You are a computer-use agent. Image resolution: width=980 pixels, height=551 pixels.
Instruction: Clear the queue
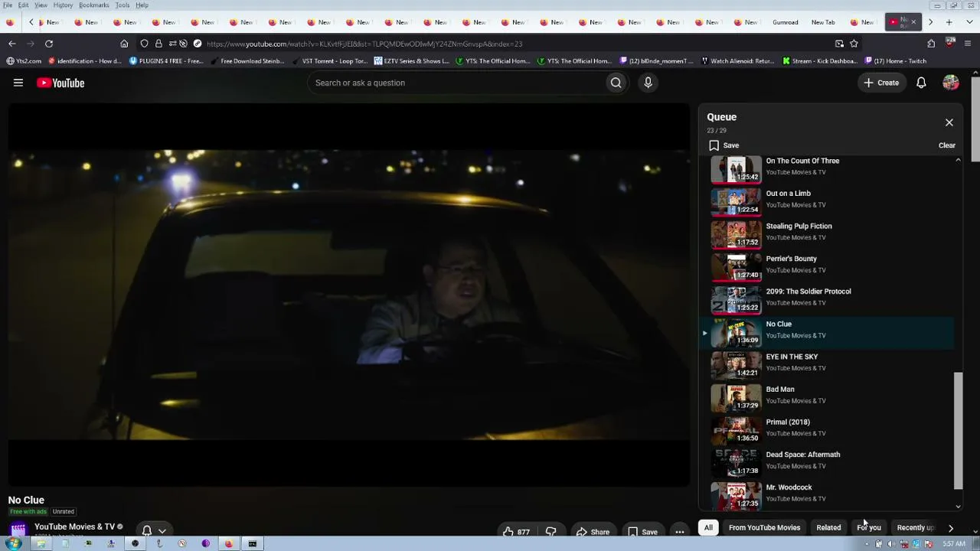pyautogui.click(x=947, y=145)
